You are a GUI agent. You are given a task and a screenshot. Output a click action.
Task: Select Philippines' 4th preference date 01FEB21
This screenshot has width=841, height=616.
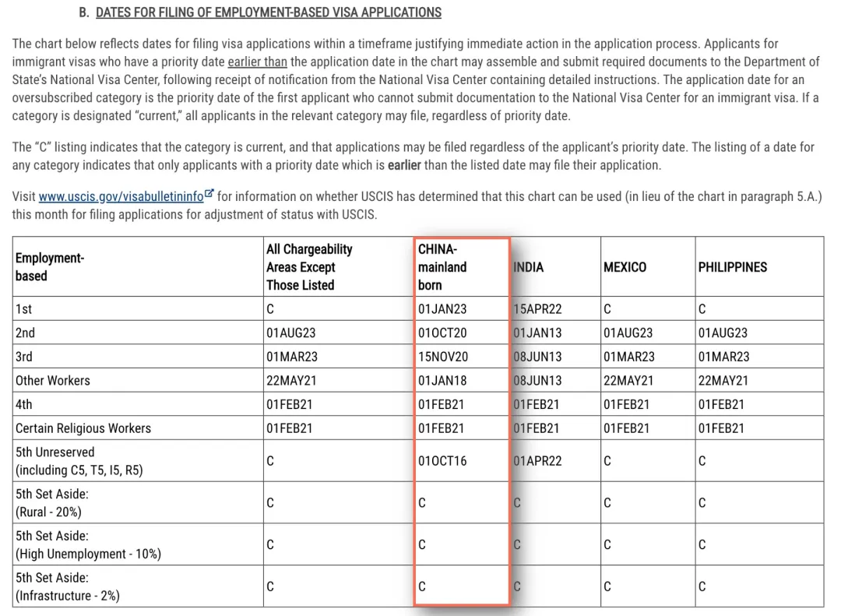[x=721, y=404]
